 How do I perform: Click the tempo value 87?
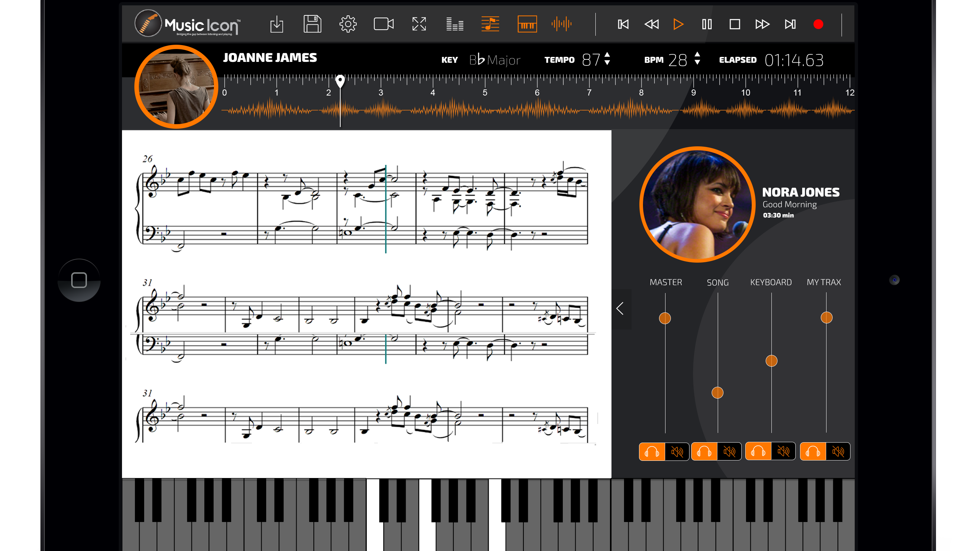pos(591,60)
